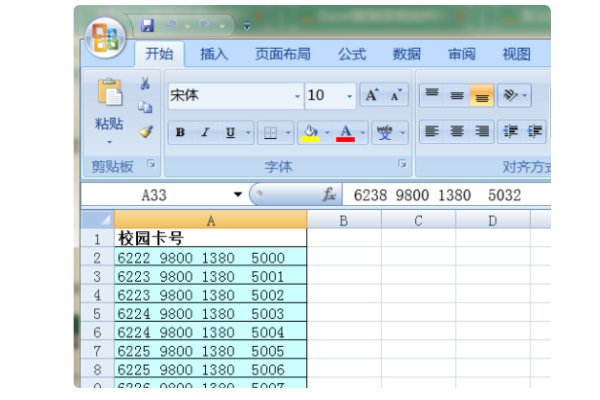This screenshot has height=400, width=600.
Task: Select row 5 header
Action: [x=98, y=313]
